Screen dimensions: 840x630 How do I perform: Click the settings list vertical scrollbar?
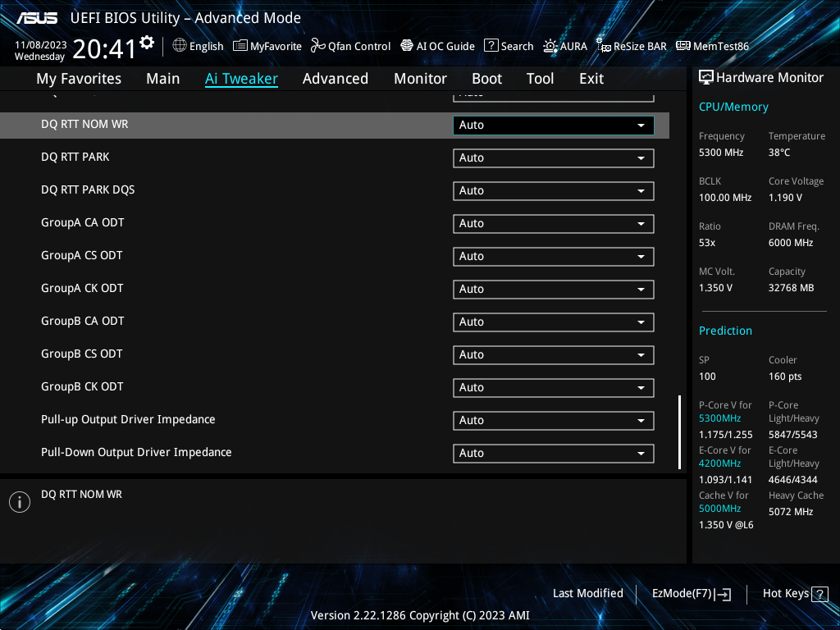679,432
